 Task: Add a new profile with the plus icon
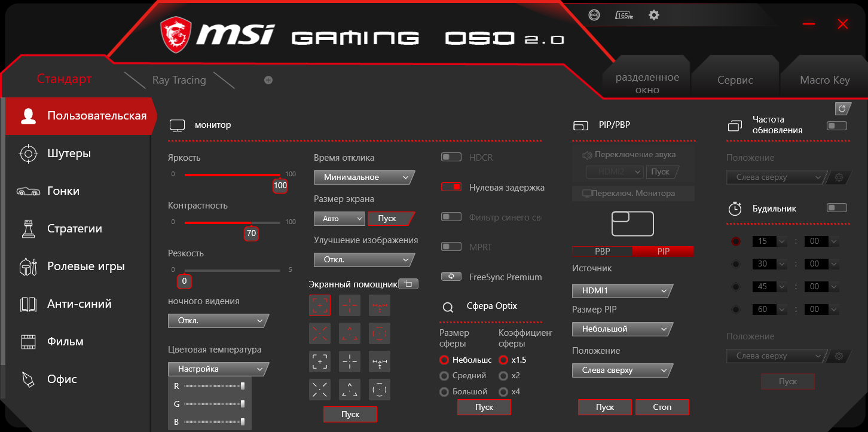pyautogui.click(x=268, y=80)
